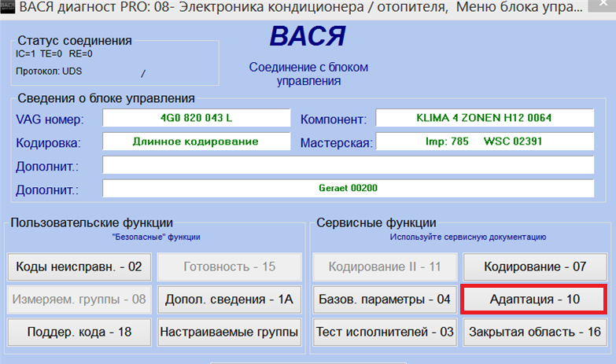Click the "Сведения о блоке управления" group title
Screen dimensions: 616x364
click(x=106, y=98)
